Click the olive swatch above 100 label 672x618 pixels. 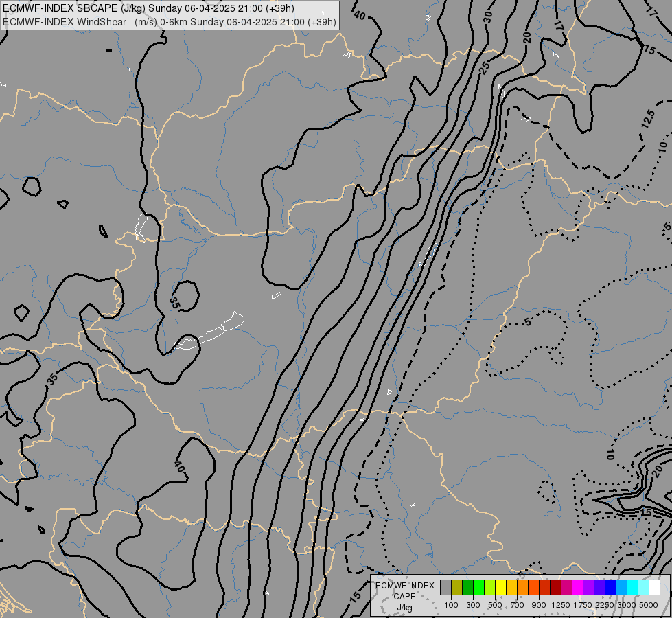457,587
